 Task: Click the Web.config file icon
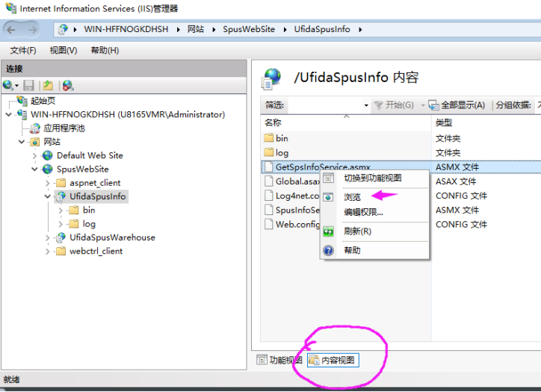click(x=268, y=224)
